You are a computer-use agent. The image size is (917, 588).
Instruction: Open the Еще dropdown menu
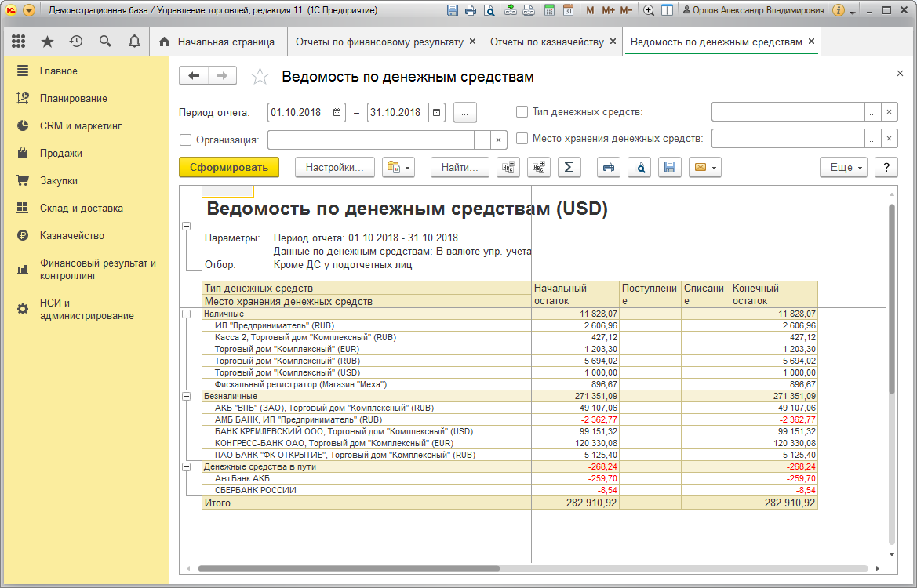click(843, 168)
